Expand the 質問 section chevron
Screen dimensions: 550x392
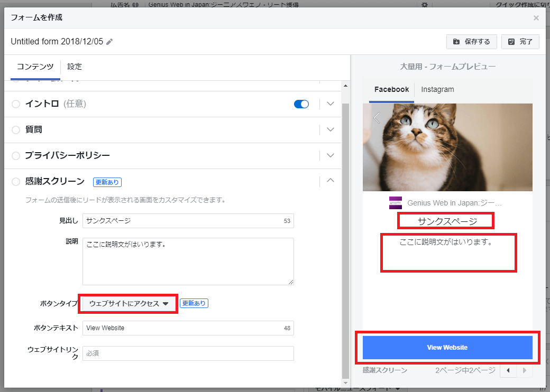(x=331, y=129)
